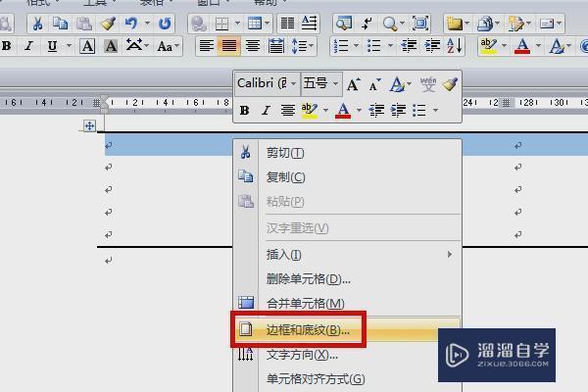Choose 单元格对齐方式(G) from the context menu
The width and height of the screenshot is (588, 392).
point(347,379)
